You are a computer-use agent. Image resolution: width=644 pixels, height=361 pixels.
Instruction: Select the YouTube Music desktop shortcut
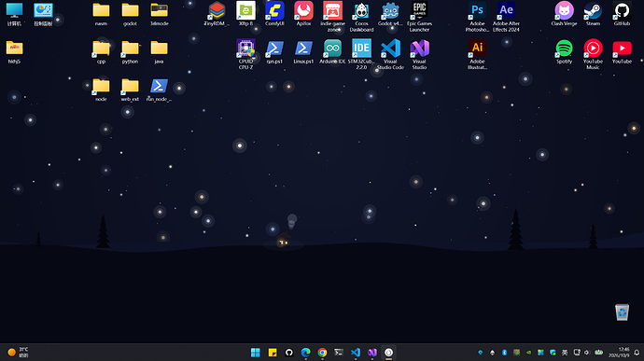pyautogui.click(x=593, y=54)
